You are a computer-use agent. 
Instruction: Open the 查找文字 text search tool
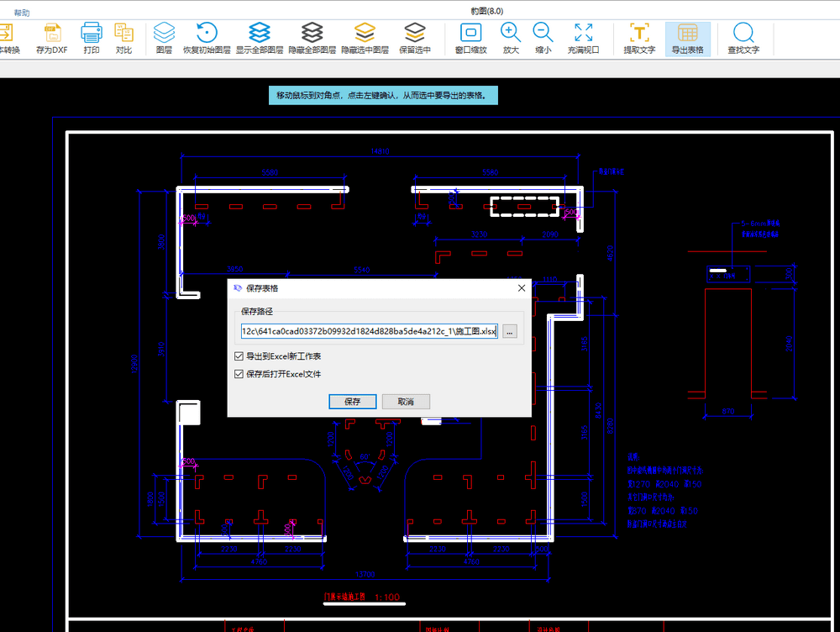click(x=742, y=37)
